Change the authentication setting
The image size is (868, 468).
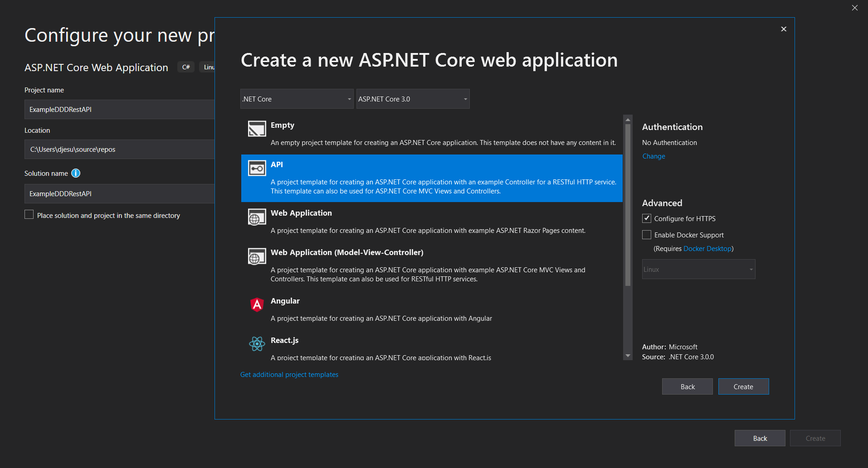tap(653, 156)
